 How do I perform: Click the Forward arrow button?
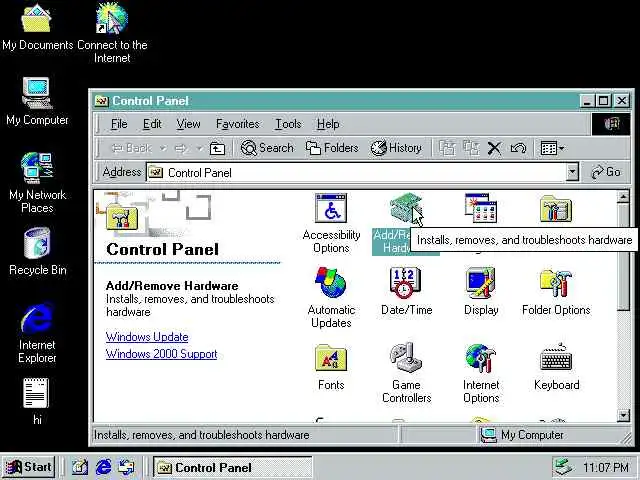click(x=181, y=148)
